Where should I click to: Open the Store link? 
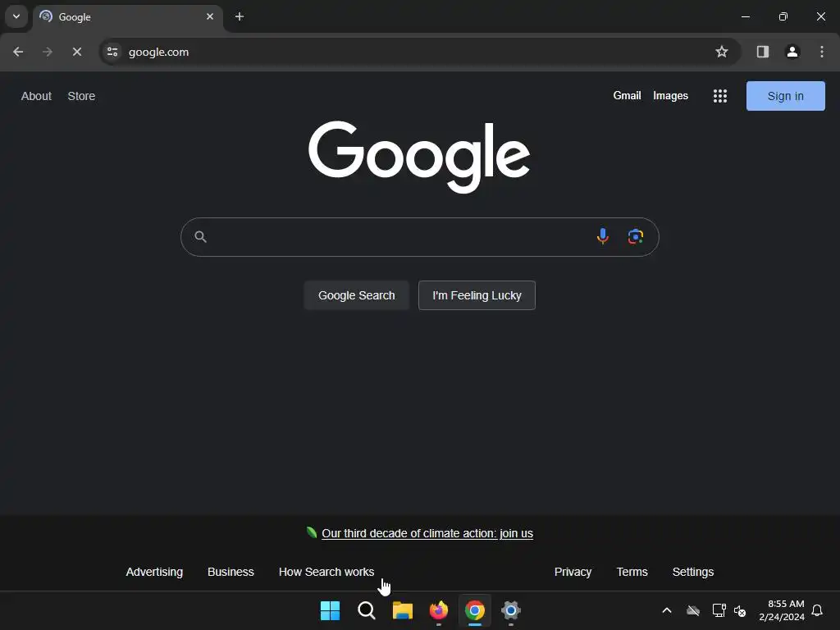(x=81, y=96)
